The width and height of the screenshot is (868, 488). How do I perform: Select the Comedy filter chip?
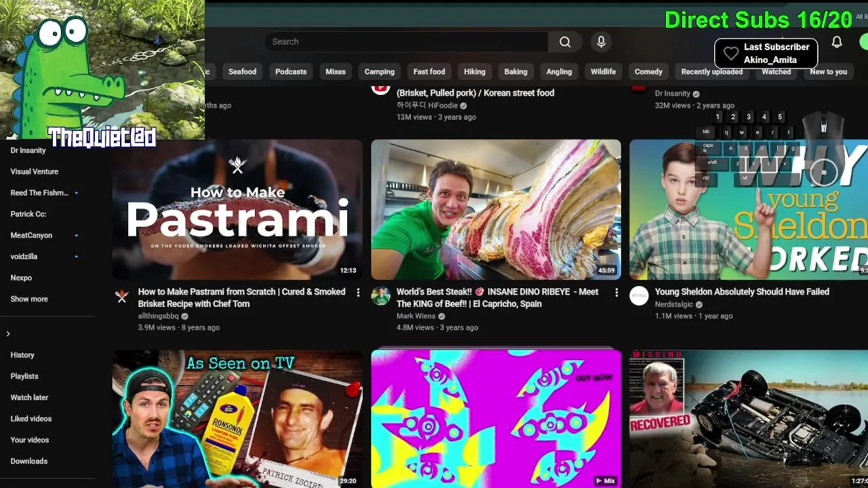pyautogui.click(x=648, y=71)
